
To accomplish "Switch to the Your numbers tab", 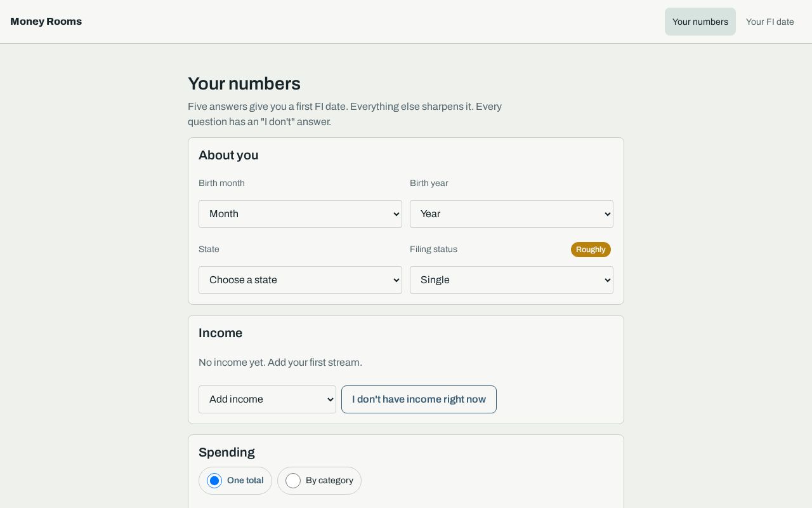I will point(700,22).
